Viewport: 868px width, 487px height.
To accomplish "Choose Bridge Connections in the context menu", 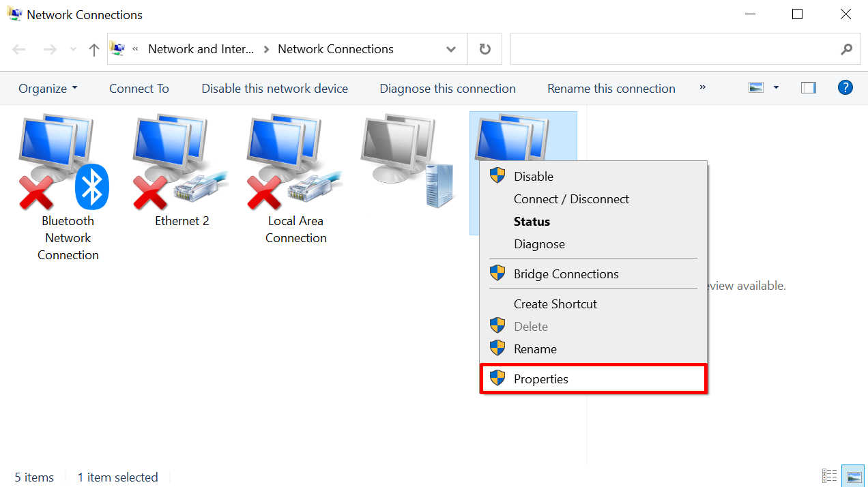I will (x=566, y=274).
